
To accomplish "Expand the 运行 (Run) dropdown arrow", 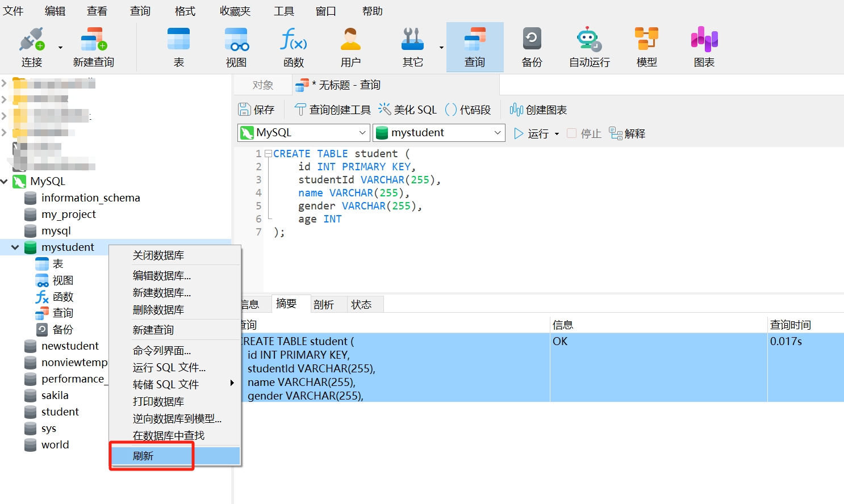I will coord(557,134).
